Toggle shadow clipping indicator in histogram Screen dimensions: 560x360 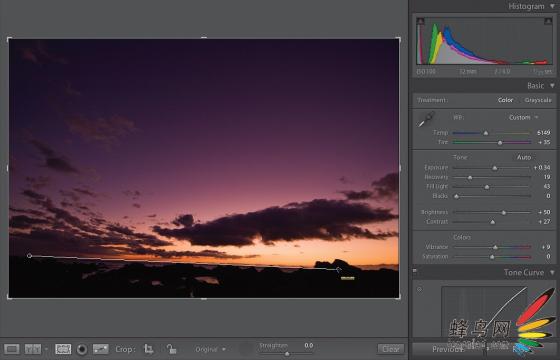pos(420,21)
